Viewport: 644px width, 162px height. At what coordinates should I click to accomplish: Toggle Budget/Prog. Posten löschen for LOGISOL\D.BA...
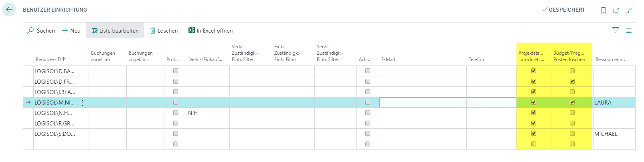click(x=572, y=71)
